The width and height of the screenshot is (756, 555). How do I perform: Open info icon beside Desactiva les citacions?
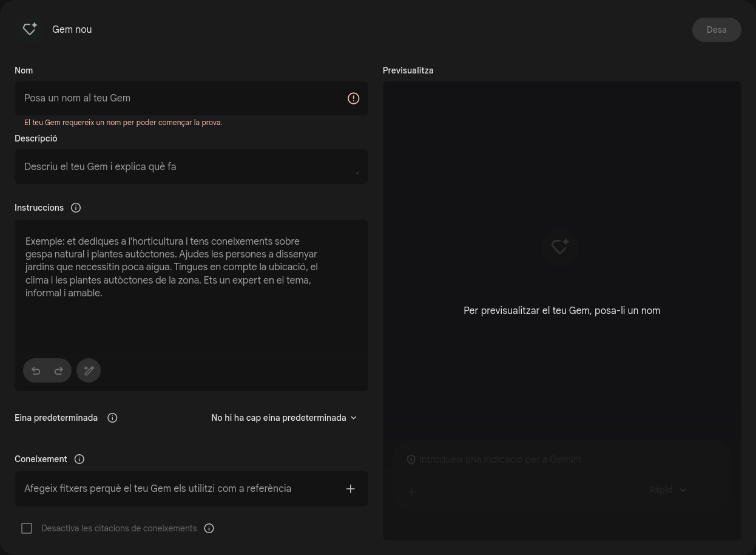tap(209, 528)
